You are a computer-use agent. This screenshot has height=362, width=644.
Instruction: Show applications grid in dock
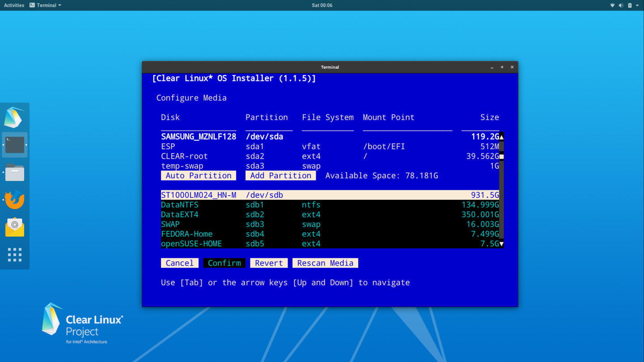[x=15, y=255]
